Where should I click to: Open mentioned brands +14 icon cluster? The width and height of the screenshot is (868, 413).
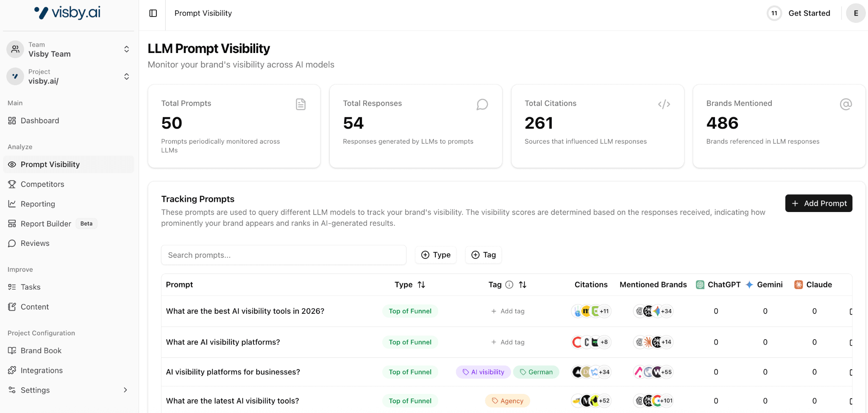[653, 342]
